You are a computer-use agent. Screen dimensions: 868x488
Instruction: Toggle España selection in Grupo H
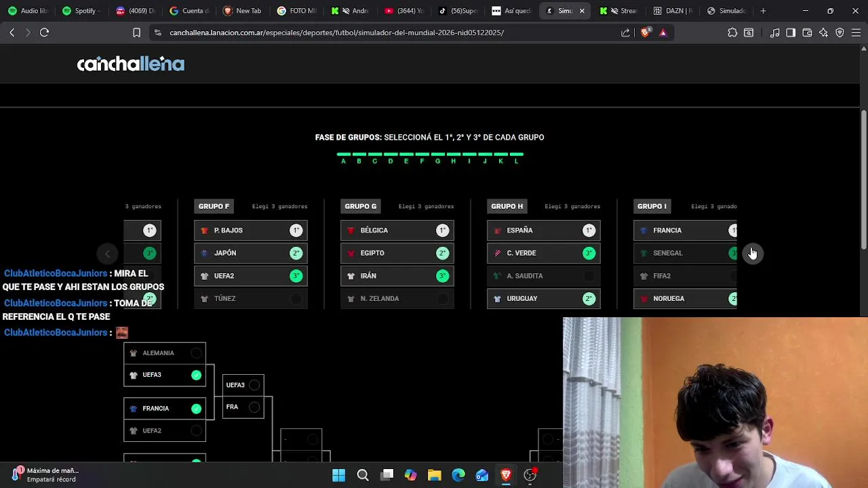[543, 230]
